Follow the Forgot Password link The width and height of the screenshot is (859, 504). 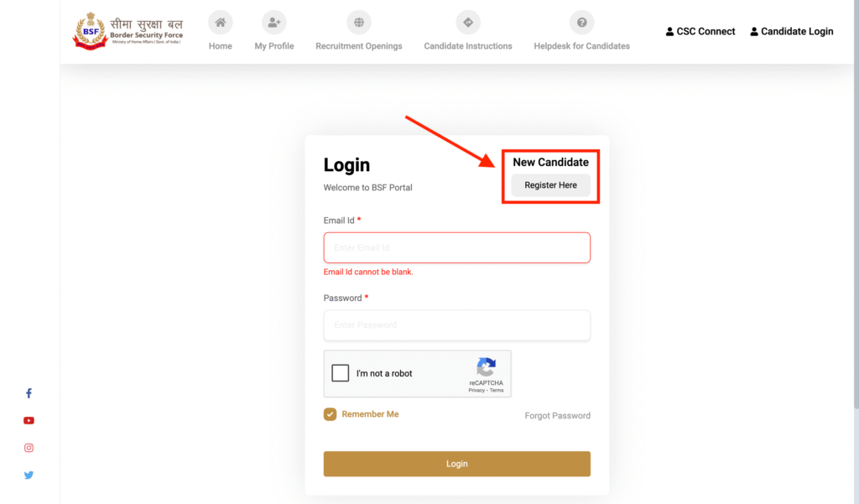[557, 416]
